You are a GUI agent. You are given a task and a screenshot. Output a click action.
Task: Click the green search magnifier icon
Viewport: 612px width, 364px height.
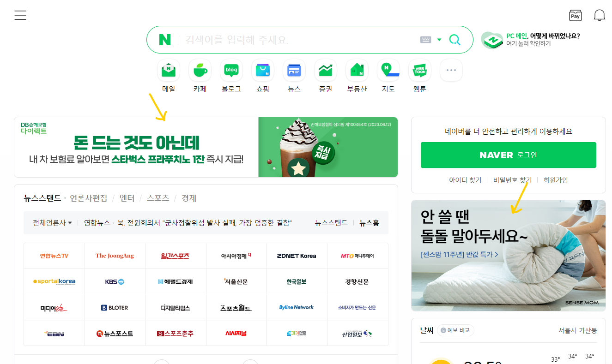point(454,40)
